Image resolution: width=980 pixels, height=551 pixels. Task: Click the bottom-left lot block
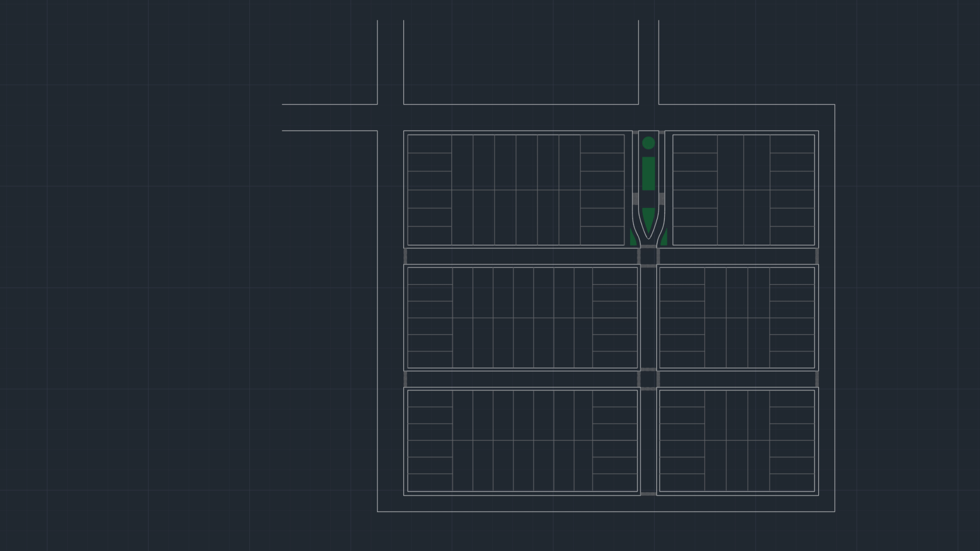point(522,441)
